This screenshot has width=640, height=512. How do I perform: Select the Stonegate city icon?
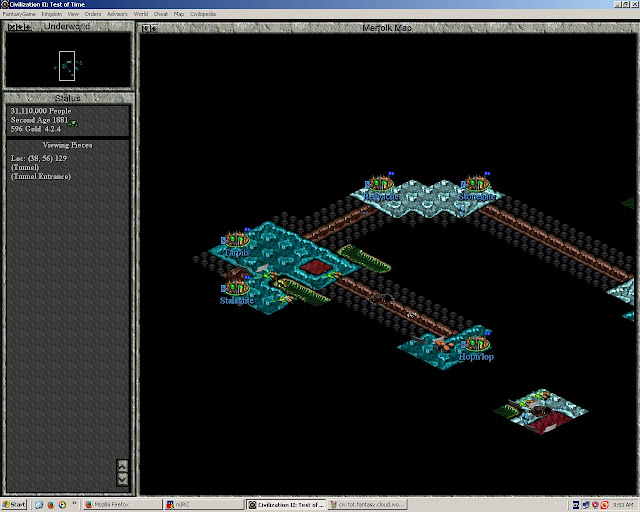476,183
